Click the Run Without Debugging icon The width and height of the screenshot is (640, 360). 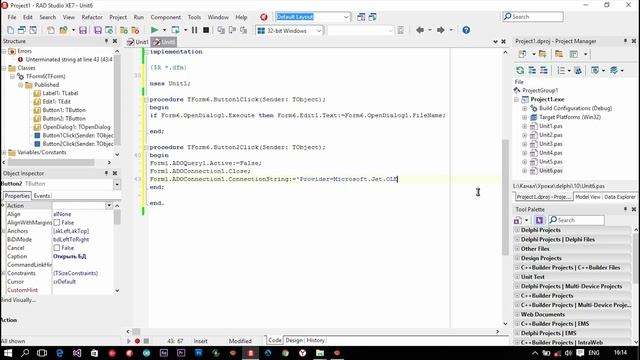176,30
